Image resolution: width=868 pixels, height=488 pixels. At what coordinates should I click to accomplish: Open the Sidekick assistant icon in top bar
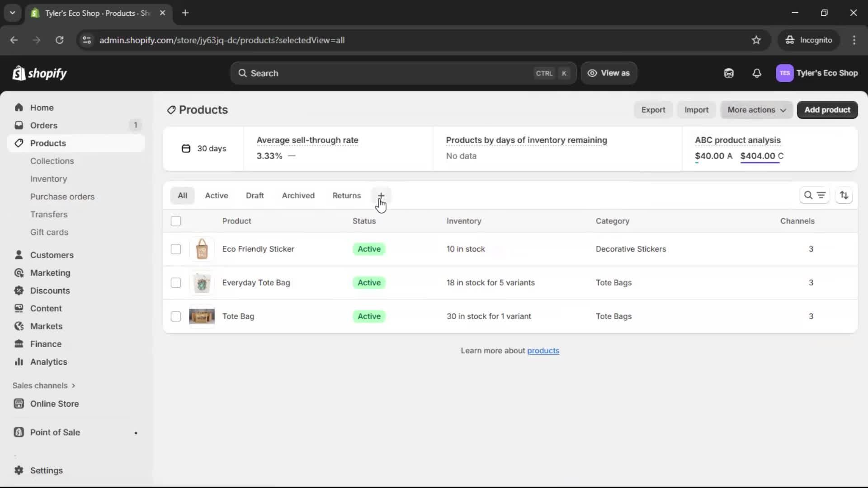(x=728, y=73)
